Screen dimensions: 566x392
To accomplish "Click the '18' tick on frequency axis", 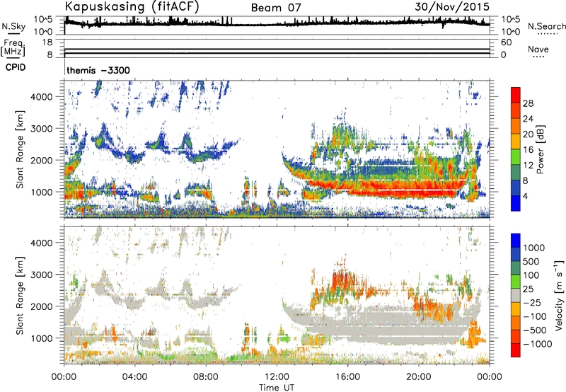I will pos(47,42).
